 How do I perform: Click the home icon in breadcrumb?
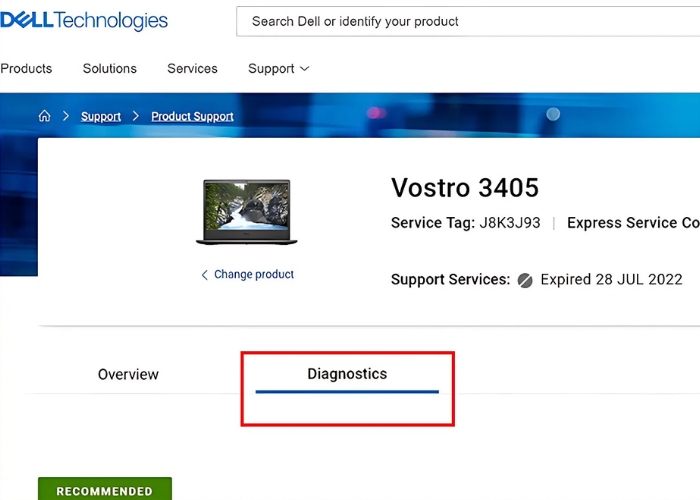pos(44,116)
